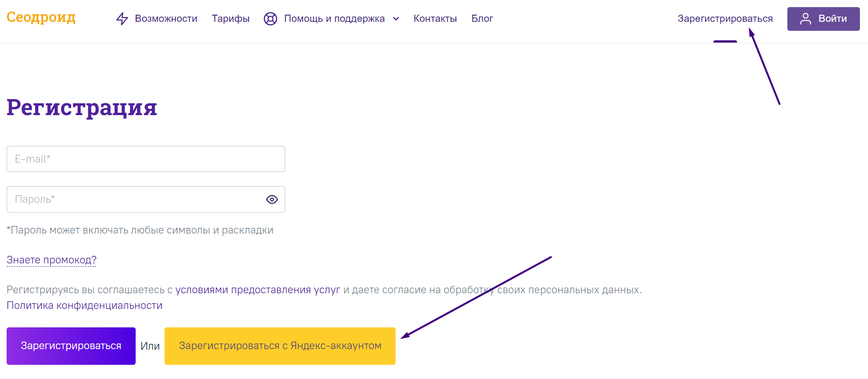Click the purple Зарегистрироваться button
This screenshot has height=379, width=868.
pos(71,346)
